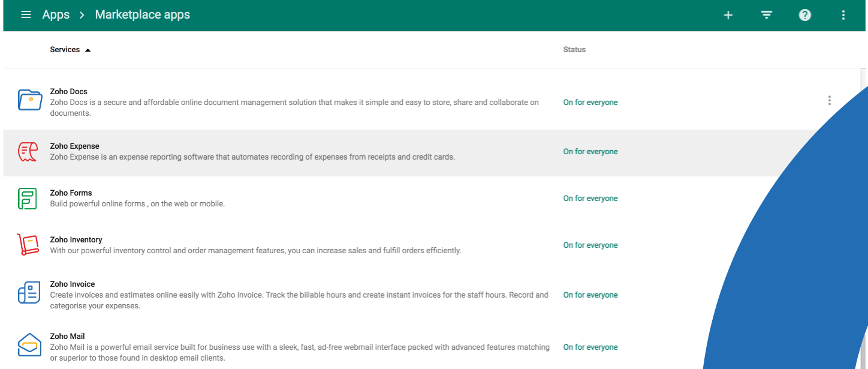Screen dimensions: 868x369
Task: Click the Zoho Inventory cart icon
Action: [28, 245]
